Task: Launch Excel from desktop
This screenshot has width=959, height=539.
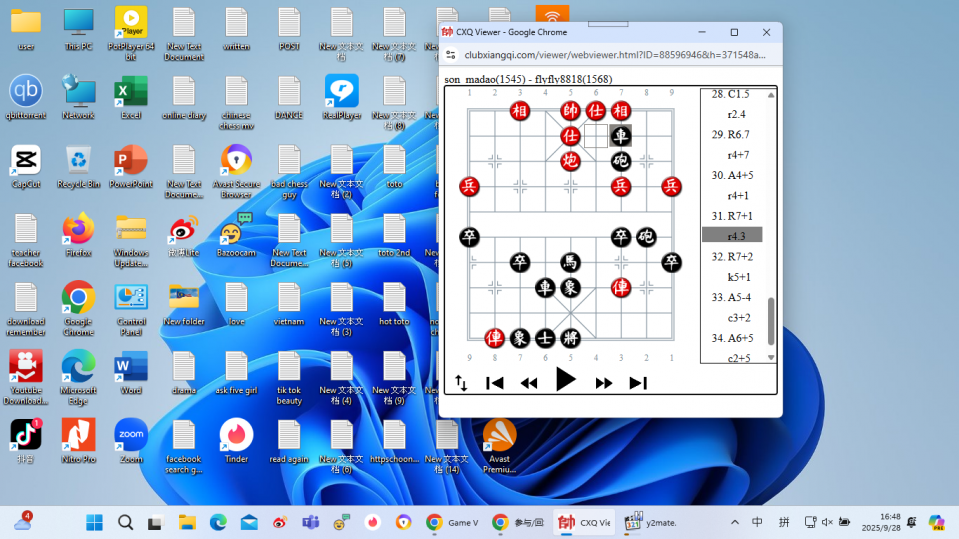Action: coord(131,97)
